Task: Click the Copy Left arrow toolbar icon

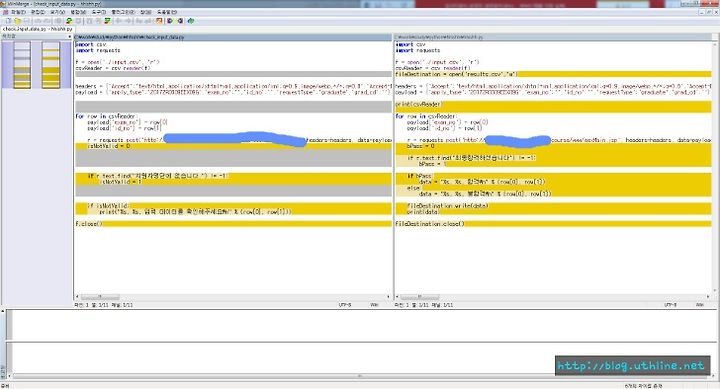Action: point(127,21)
